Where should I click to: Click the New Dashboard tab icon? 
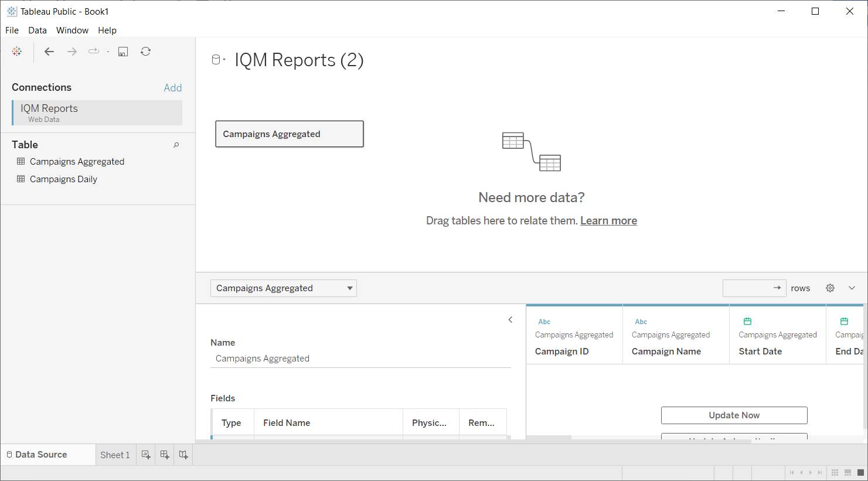(165, 455)
